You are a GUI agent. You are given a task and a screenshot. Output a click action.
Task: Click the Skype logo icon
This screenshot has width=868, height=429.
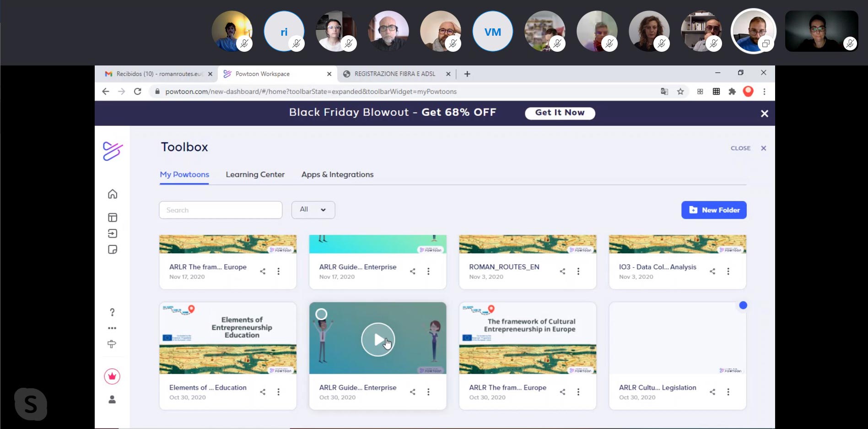click(x=31, y=404)
